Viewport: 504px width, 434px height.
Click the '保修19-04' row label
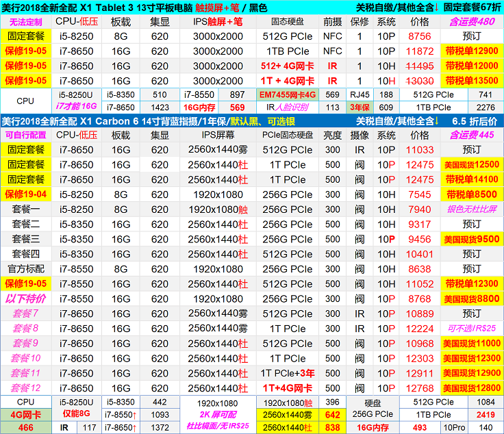tap(26, 194)
